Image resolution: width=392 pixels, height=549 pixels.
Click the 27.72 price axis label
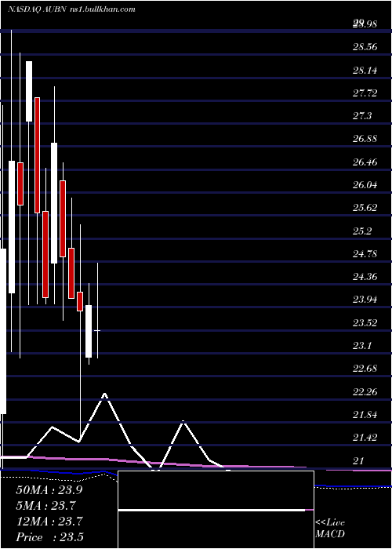point(365,93)
